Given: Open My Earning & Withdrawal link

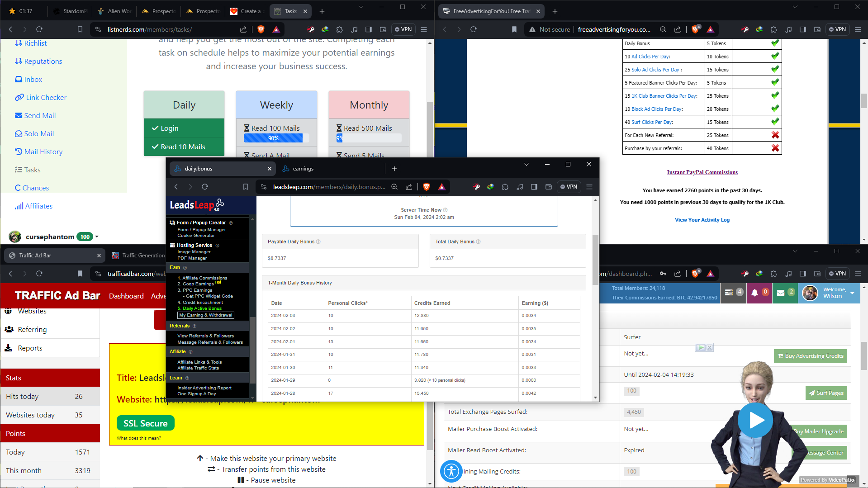Looking at the screenshot, I should pos(206,315).
